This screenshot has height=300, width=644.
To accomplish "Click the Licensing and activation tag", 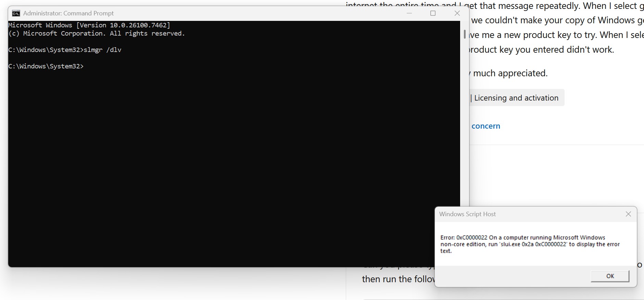I will tap(516, 98).
